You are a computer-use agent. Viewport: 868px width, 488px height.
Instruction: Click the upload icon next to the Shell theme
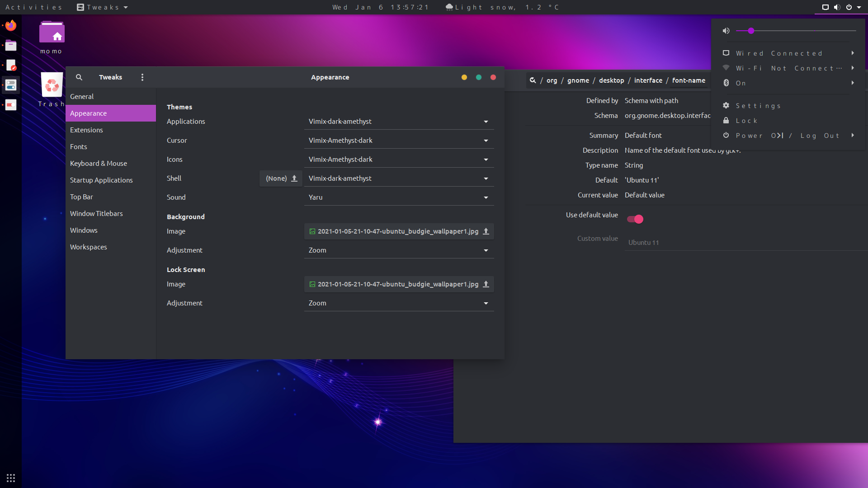[293, 178]
